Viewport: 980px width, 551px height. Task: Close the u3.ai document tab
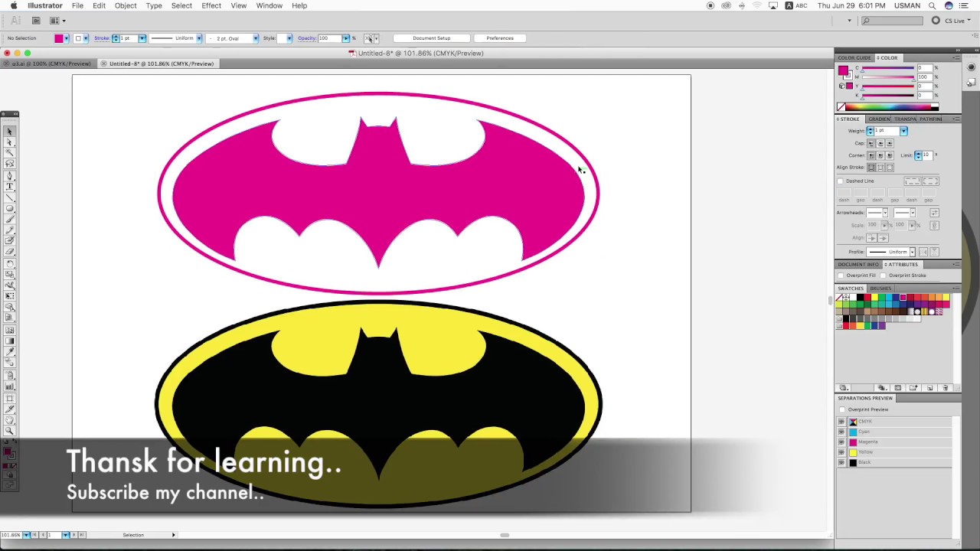[5, 64]
